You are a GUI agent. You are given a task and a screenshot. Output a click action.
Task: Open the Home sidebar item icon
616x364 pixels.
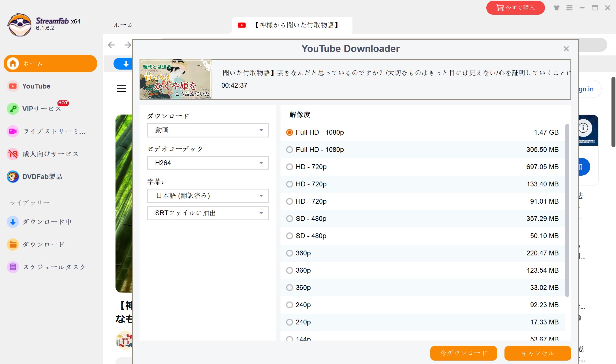click(13, 63)
